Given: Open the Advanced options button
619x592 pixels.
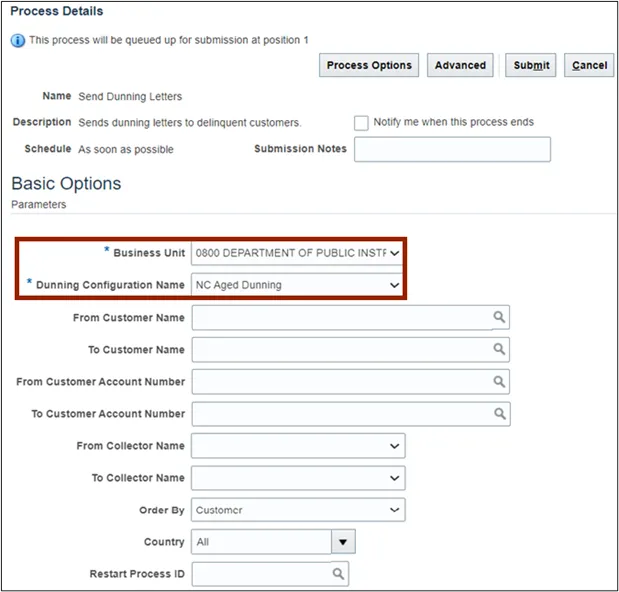Looking at the screenshot, I should coord(460,65).
